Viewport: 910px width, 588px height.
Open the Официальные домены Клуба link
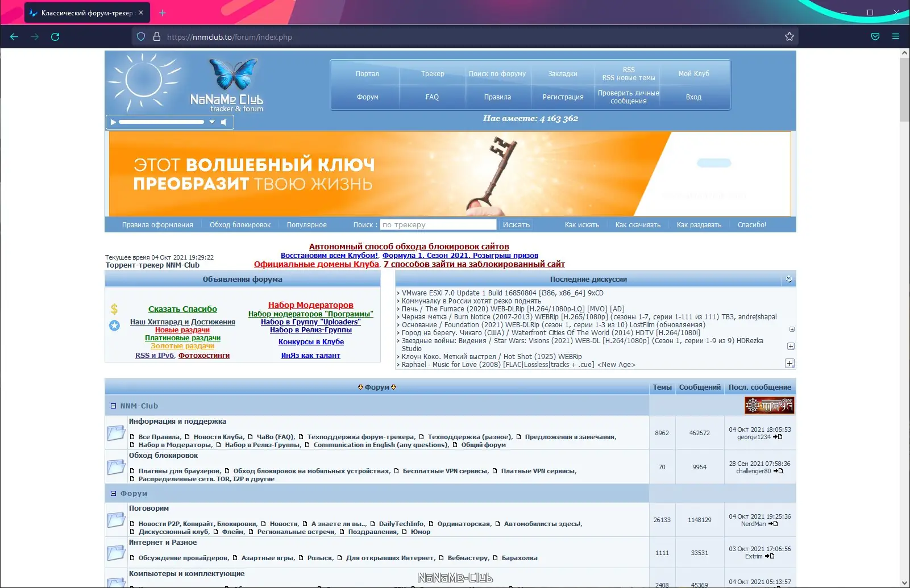point(316,264)
